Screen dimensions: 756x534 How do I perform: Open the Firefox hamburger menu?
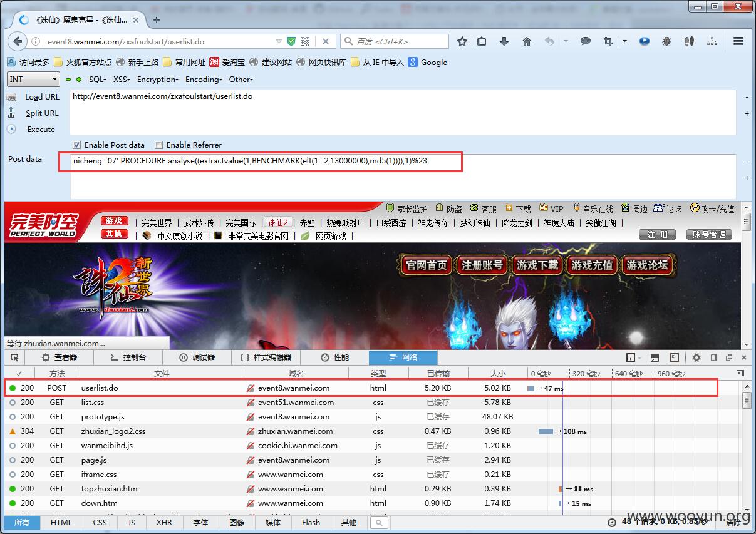tap(738, 41)
